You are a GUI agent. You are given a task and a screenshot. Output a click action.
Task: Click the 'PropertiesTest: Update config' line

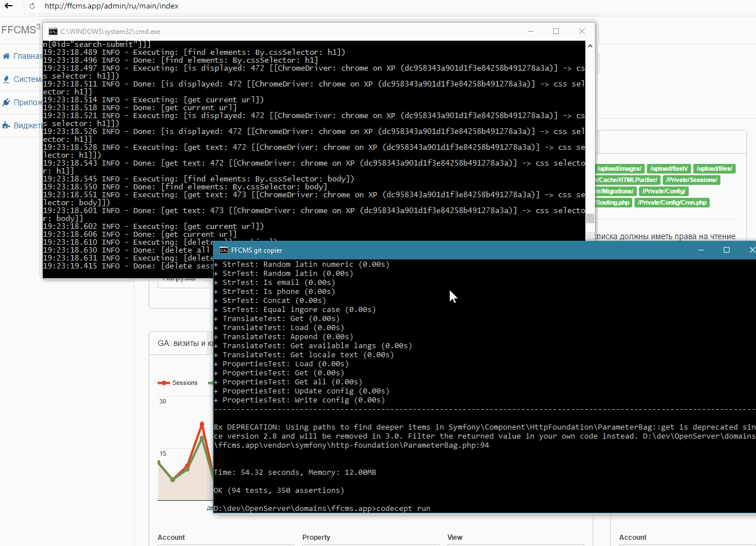click(x=302, y=391)
